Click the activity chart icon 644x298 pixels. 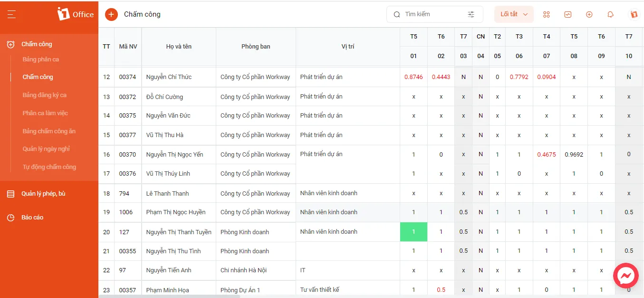click(568, 14)
